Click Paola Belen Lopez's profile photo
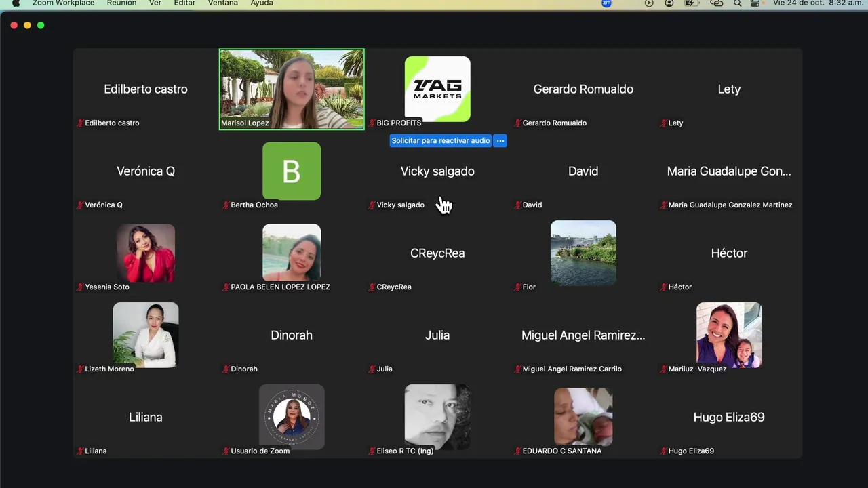 pos(292,253)
